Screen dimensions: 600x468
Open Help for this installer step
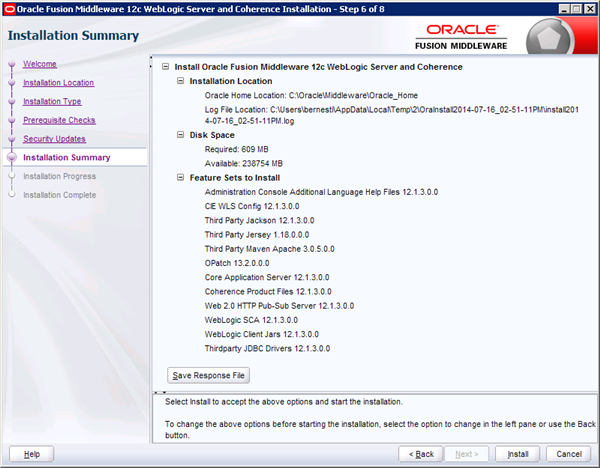coord(32,454)
